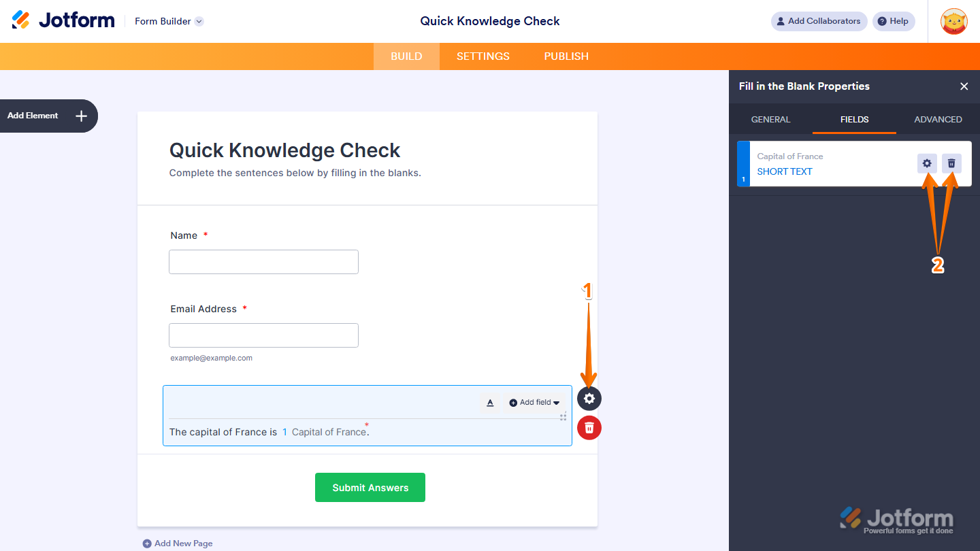This screenshot has width=980, height=551.
Task: Switch to the PUBLISH tab
Action: click(x=566, y=56)
